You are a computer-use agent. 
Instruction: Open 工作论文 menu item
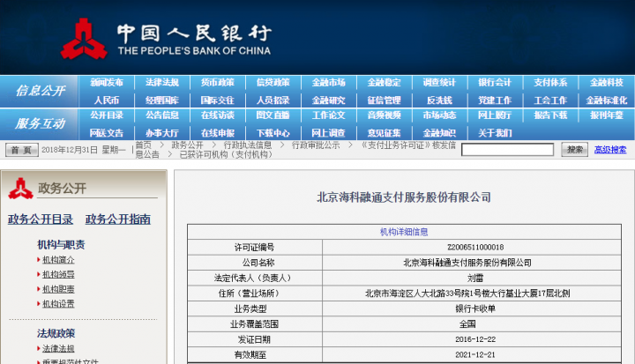coord(328,115)
